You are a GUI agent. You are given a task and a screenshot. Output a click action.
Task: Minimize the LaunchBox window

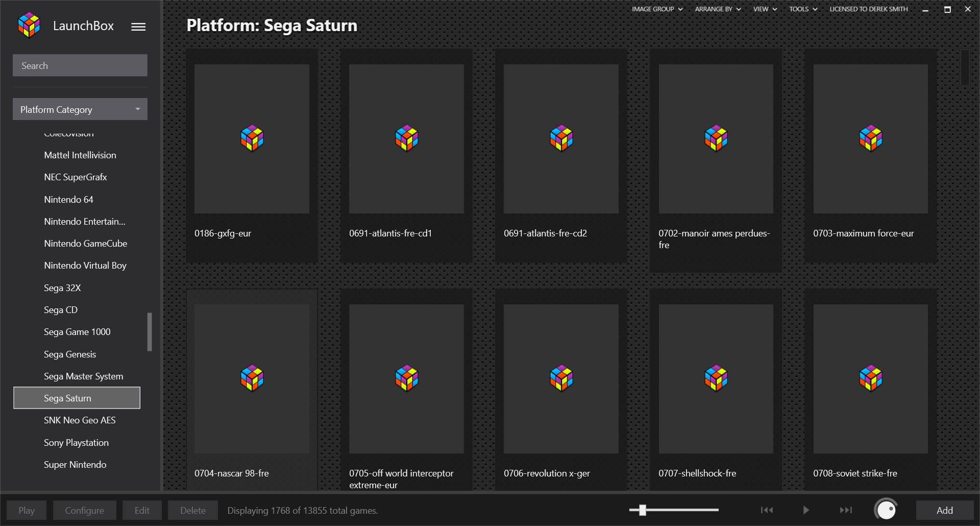tap(925, 9)
